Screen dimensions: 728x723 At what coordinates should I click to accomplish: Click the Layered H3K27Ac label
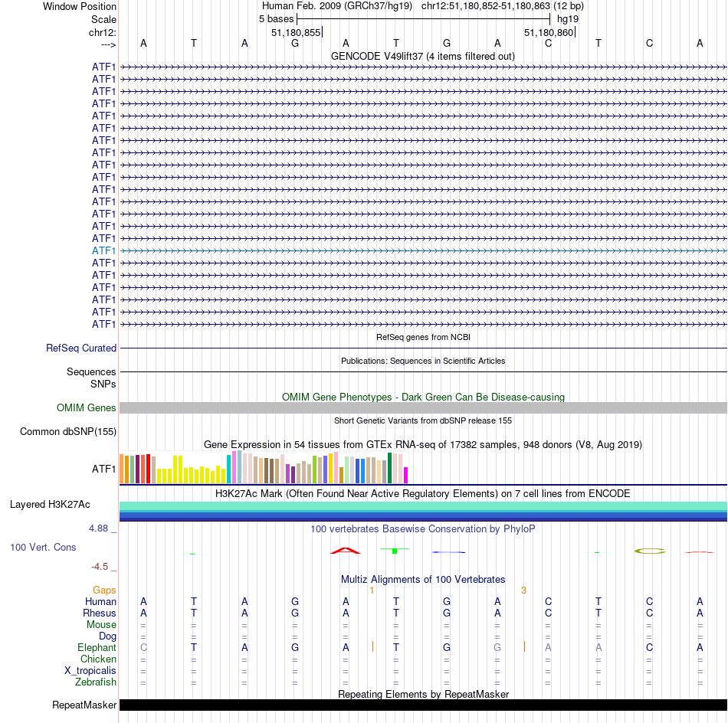[x=50, y=505]
